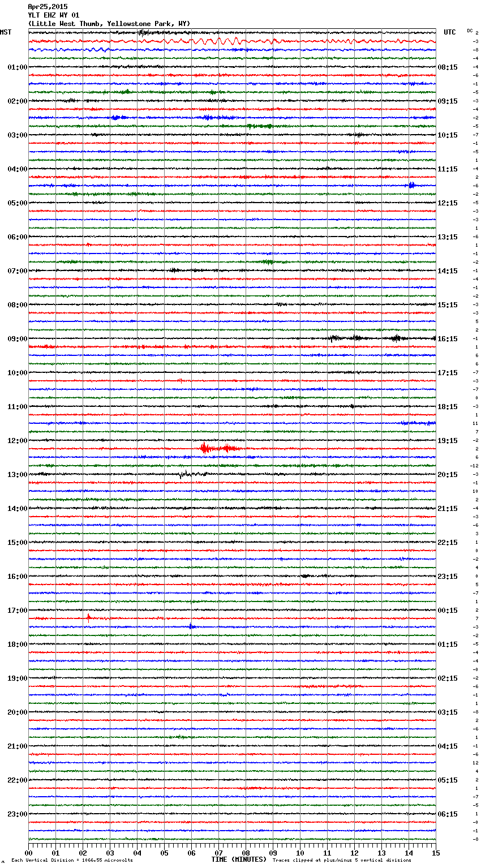Viewport: 481px width, 868px height.
Task: Select the 21:00 MST time label
Action: [x=18, y=746]
